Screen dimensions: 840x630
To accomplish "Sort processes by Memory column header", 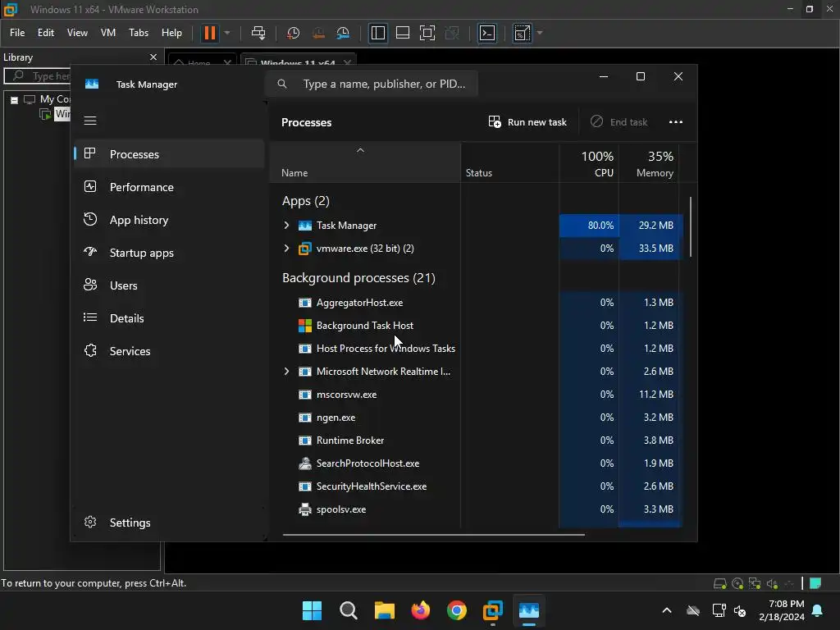I will [654, 164].
